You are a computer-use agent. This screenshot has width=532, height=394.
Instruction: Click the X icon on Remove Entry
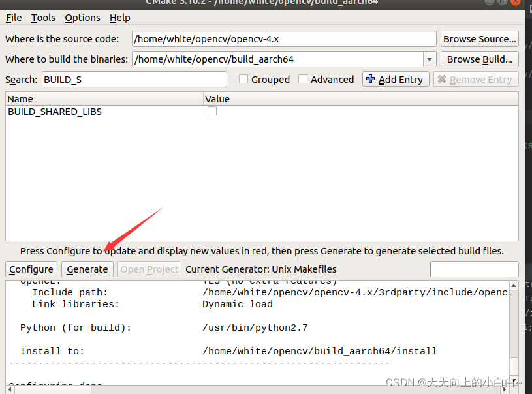(442, 79)
